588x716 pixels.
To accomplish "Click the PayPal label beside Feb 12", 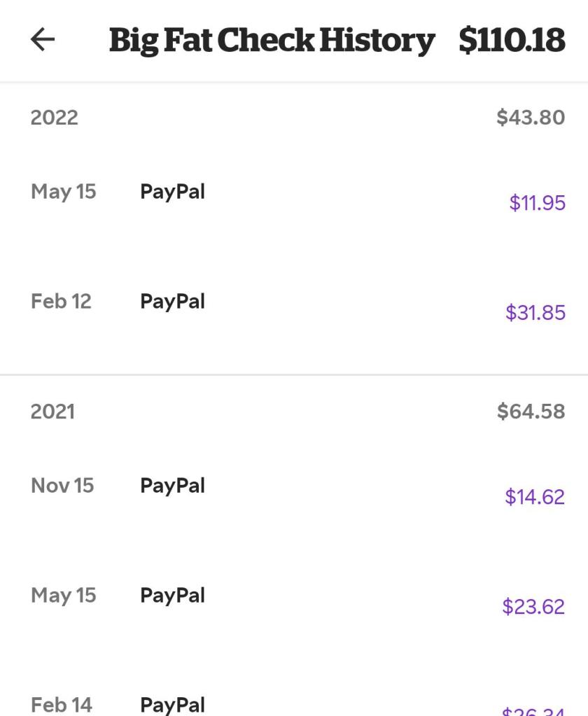I will click(172, 302).
